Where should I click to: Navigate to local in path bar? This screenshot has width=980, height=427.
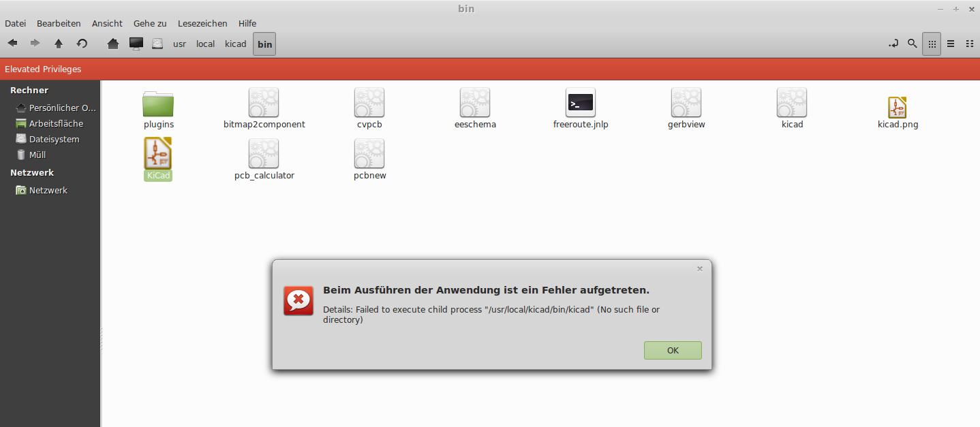205,44
